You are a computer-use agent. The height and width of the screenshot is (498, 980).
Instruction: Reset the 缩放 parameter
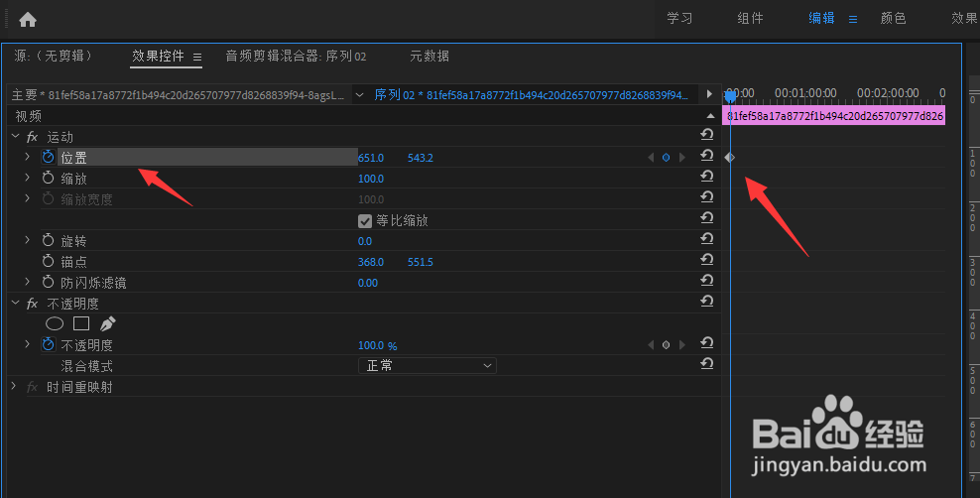(x=707, y=177)
